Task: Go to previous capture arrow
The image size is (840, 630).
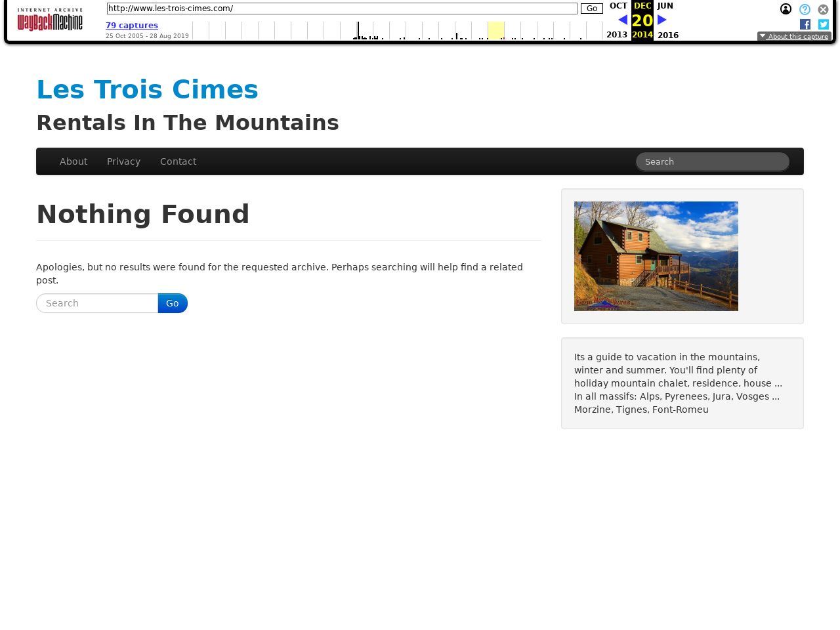Action: (x=623, y=20)
